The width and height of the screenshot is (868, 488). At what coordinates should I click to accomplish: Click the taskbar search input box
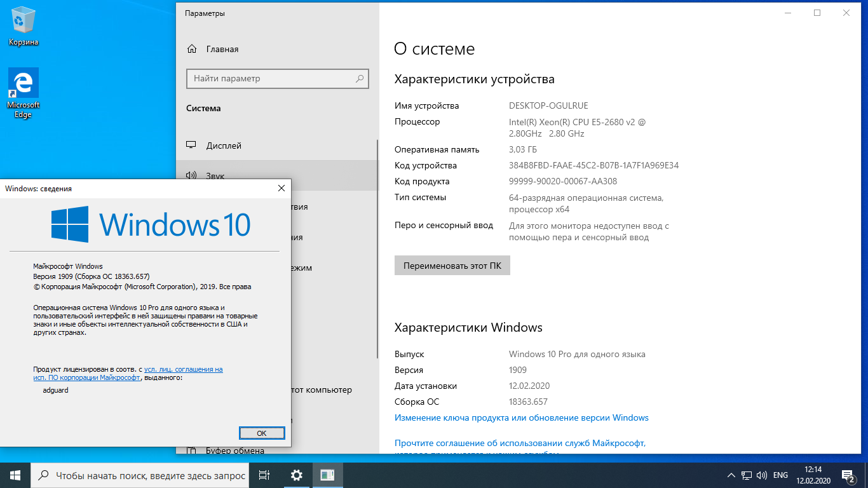pyautogui.click(x=140, y=475)
